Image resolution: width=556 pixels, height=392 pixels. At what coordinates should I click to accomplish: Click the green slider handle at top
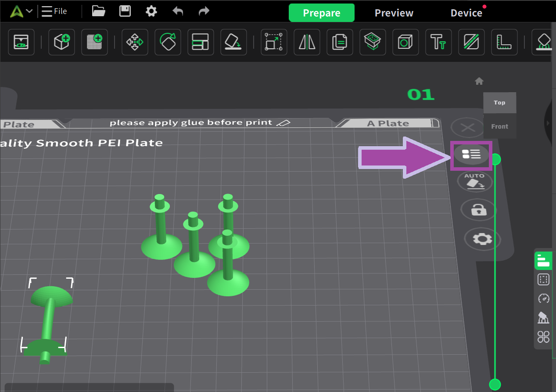(x=495, y=159)
